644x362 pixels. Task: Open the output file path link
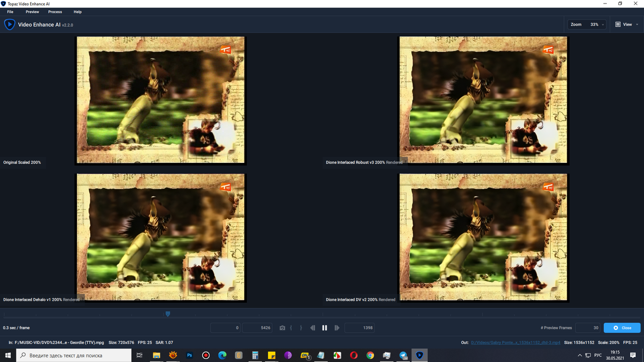point(516,342)
